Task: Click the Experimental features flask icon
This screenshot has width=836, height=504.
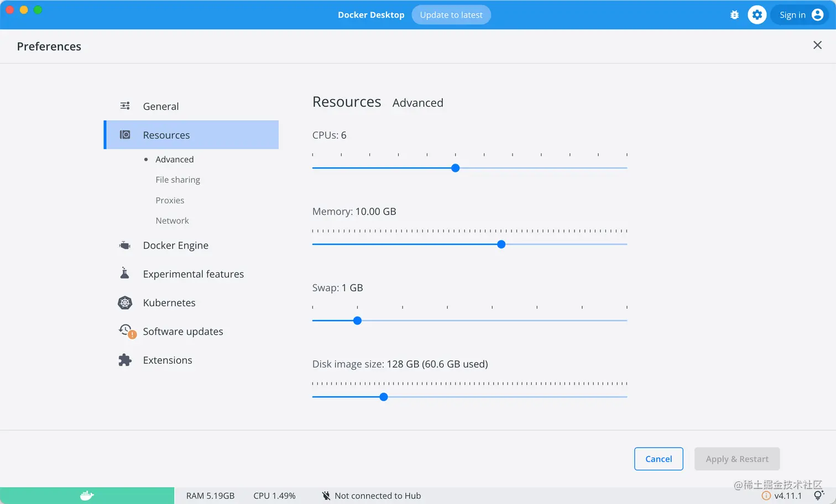Action: [x=125, y=273]
